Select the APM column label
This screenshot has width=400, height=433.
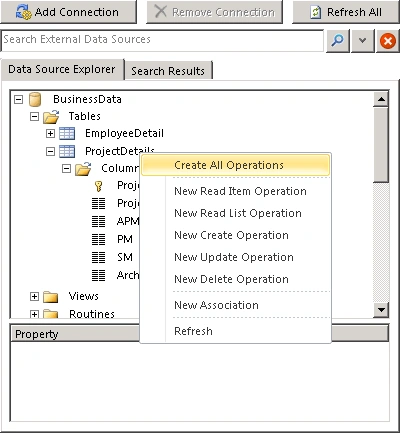128,221
